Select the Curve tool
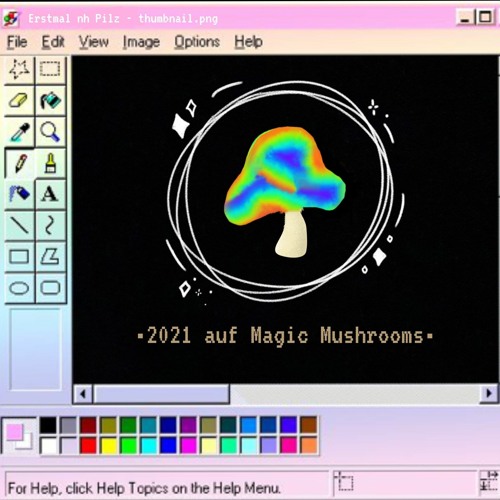The width and height of the screenshot is (500, 500). (50, 225)
